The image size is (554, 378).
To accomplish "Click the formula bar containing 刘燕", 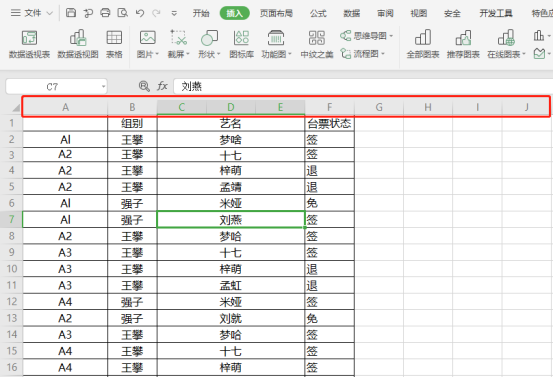I will tap(363, 87).
